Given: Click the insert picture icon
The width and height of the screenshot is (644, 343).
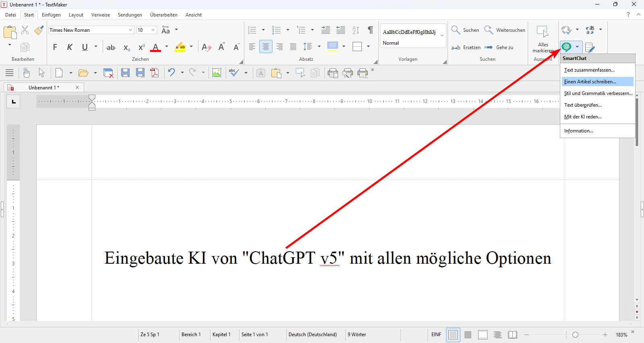Looking at the screenshot, I should [x=217, y=73].
